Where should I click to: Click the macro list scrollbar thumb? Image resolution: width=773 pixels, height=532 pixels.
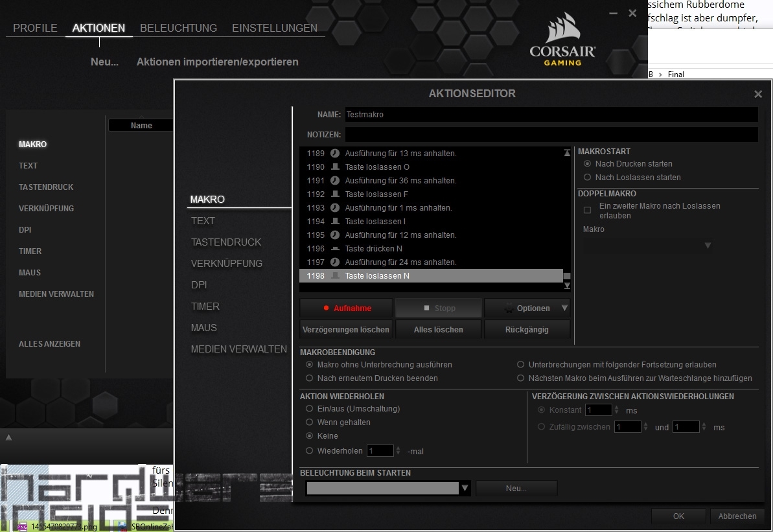pyautogui.click(x=567, y=276)
